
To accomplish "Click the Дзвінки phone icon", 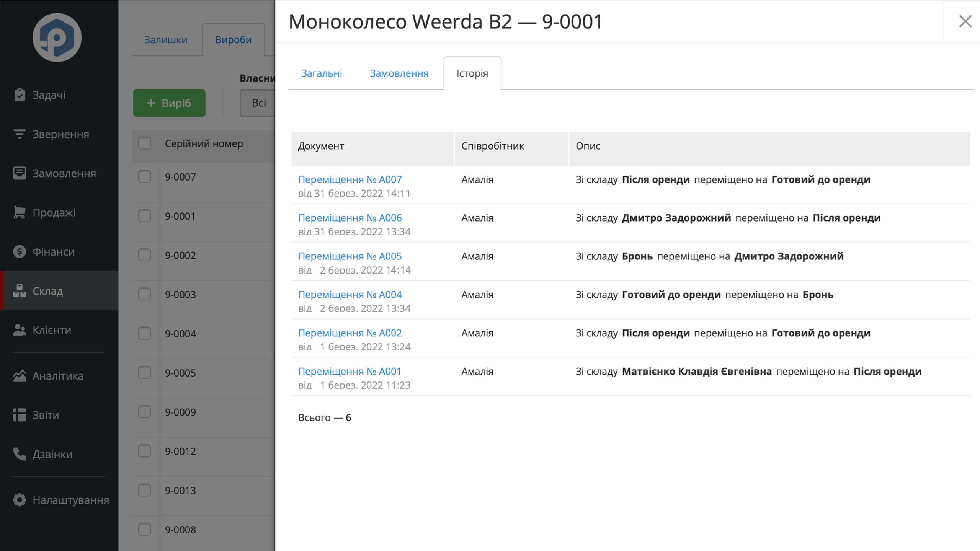I will (x=20, y=454).
